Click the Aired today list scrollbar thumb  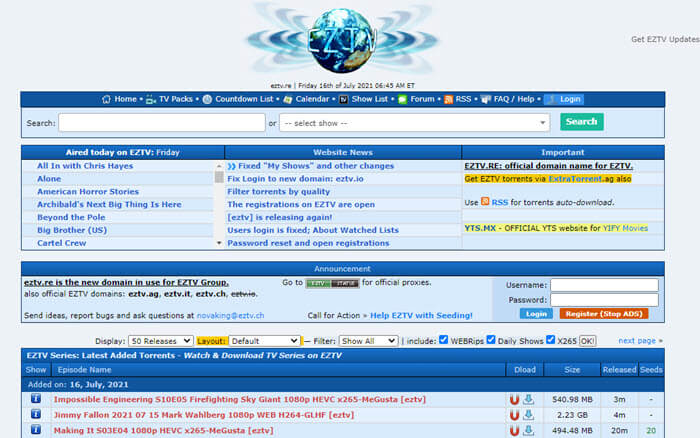click(x=219, y=177)
